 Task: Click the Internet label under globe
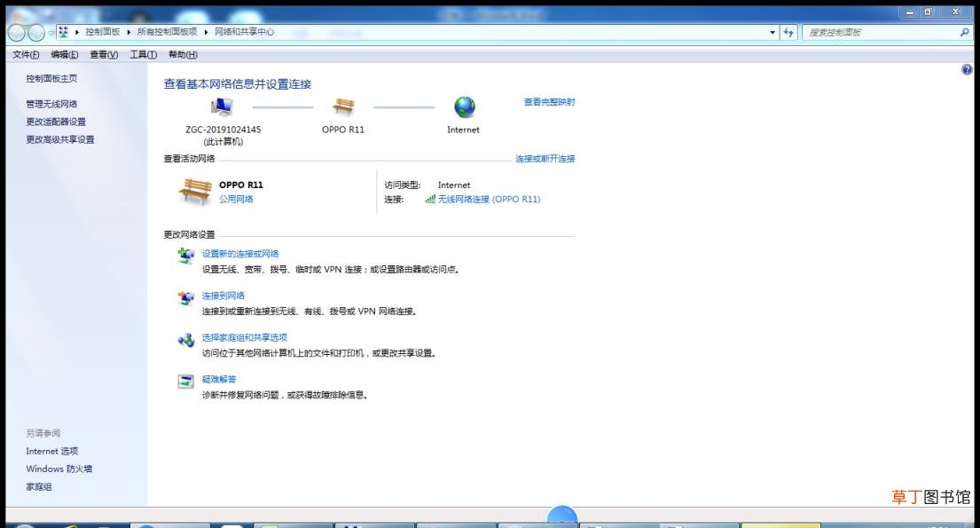[x=463, y=130]
